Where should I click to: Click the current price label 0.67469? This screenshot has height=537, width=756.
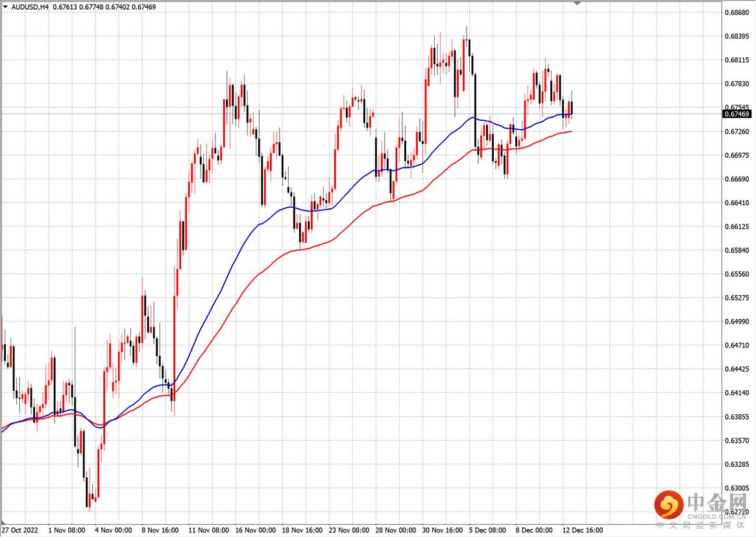[x=737, y=114]
